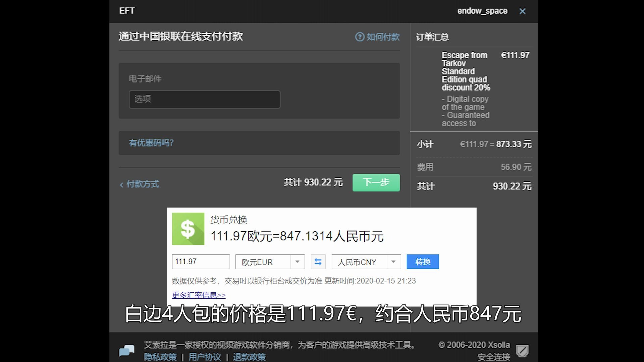Click the 873.33 元 subtotal value
This screenshot has width=644, height=362.
point(514,144)
